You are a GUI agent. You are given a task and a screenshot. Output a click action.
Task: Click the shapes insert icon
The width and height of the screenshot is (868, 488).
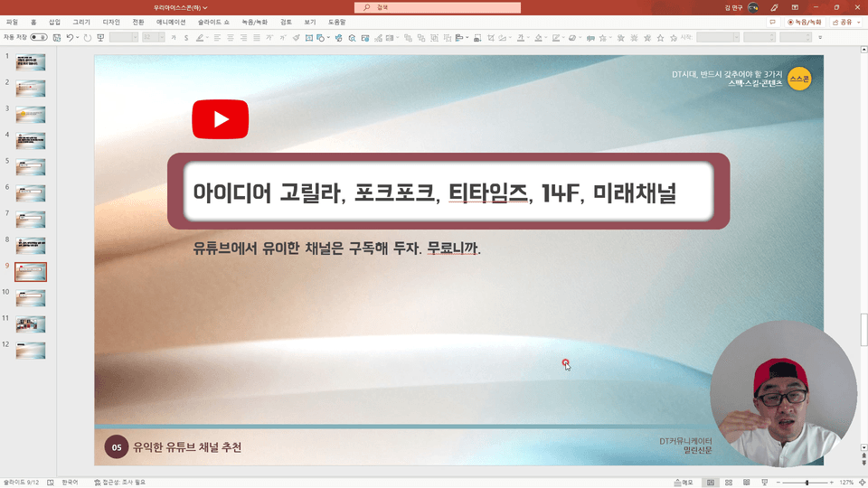pos(320,38)
